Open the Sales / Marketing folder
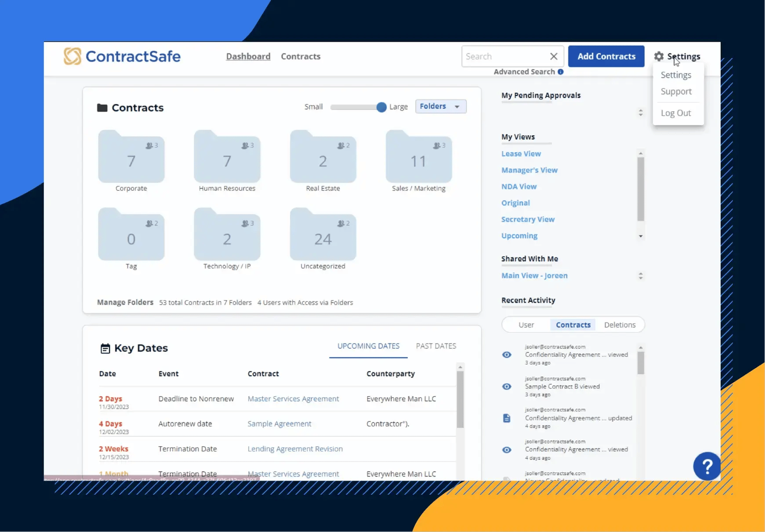765x532 pixels. pyautogui.click(x=419, y=156)
